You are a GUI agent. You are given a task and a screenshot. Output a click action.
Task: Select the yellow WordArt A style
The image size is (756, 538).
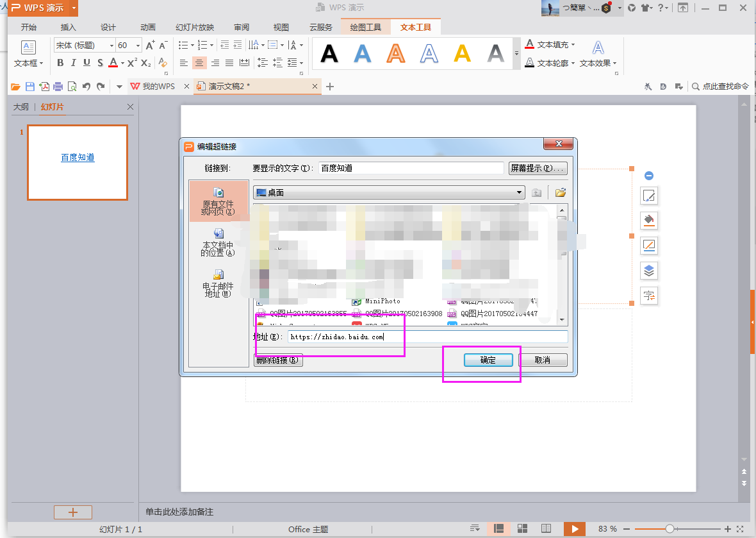462,53
